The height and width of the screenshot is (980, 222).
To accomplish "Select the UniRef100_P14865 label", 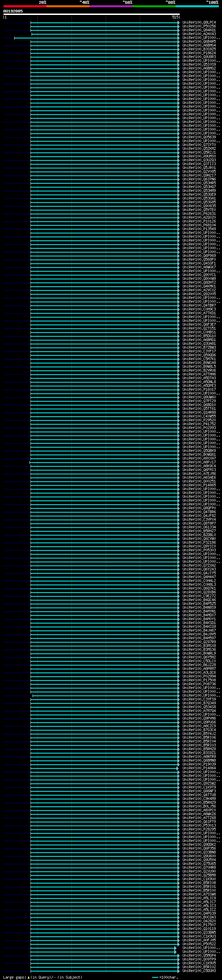I will click(x=199, y=485).
